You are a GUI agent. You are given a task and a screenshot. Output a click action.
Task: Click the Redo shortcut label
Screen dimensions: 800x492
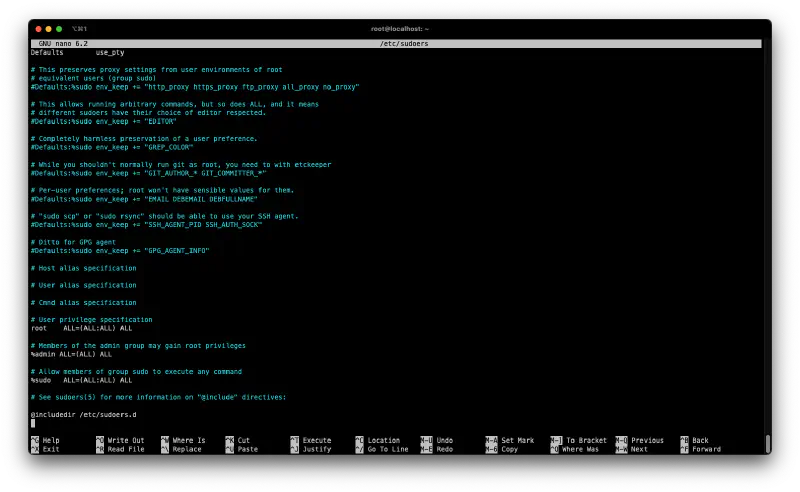pos(437,449)
